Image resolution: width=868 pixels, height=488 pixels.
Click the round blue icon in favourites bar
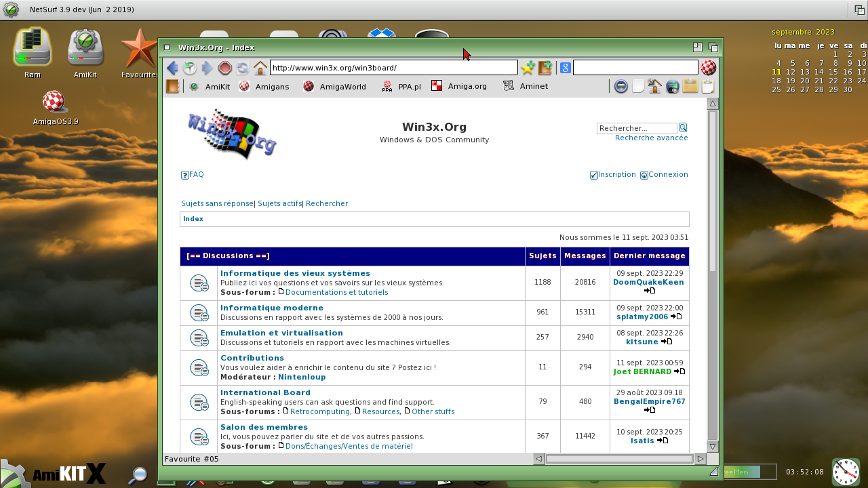coord(620,86)
